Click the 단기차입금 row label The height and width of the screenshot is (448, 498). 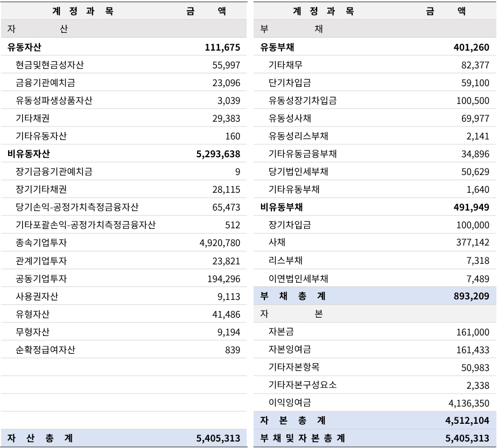pos(290,83)
